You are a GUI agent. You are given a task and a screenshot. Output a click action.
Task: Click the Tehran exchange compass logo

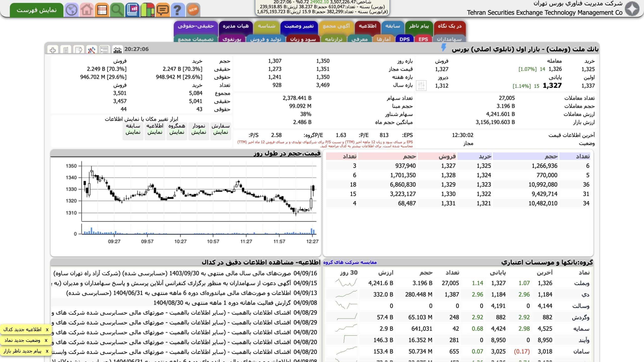(x=632, y=9)
